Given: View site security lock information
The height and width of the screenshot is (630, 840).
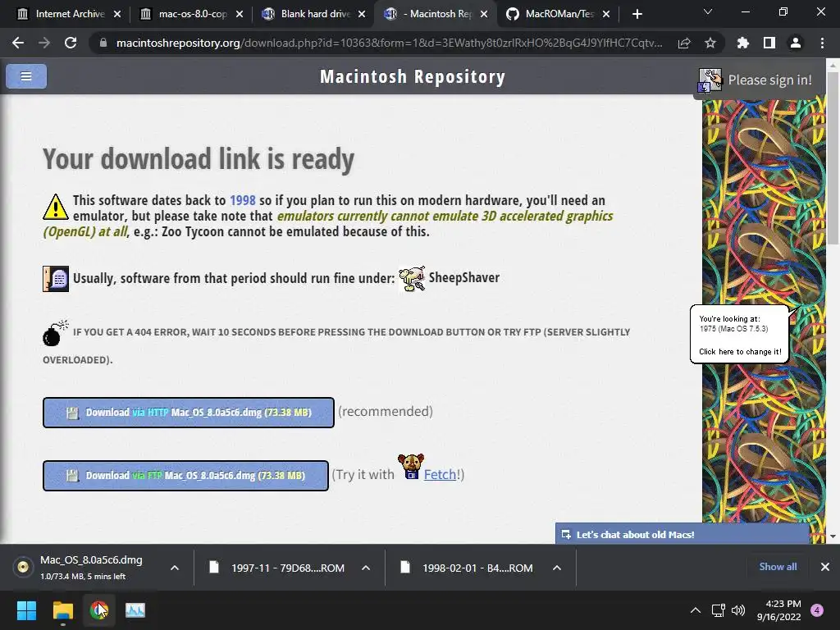Looking at the screenshot, I should tap(103, 43).
